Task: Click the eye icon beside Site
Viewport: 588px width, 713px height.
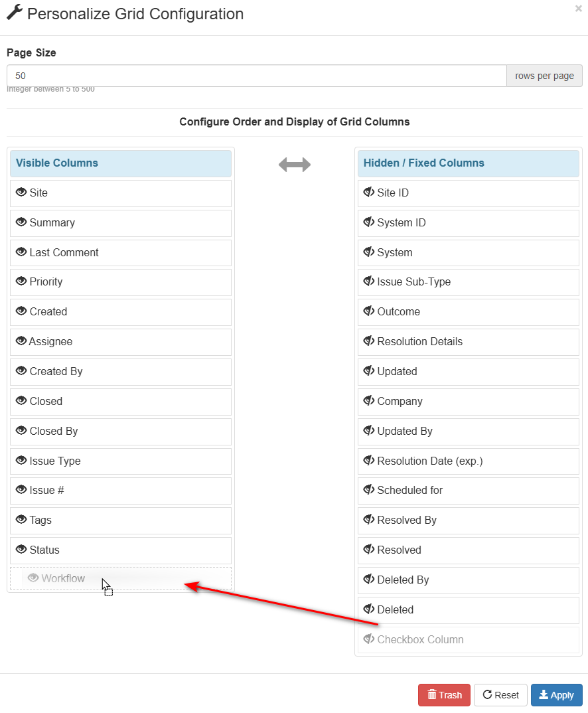Action: tap(21, 193)
